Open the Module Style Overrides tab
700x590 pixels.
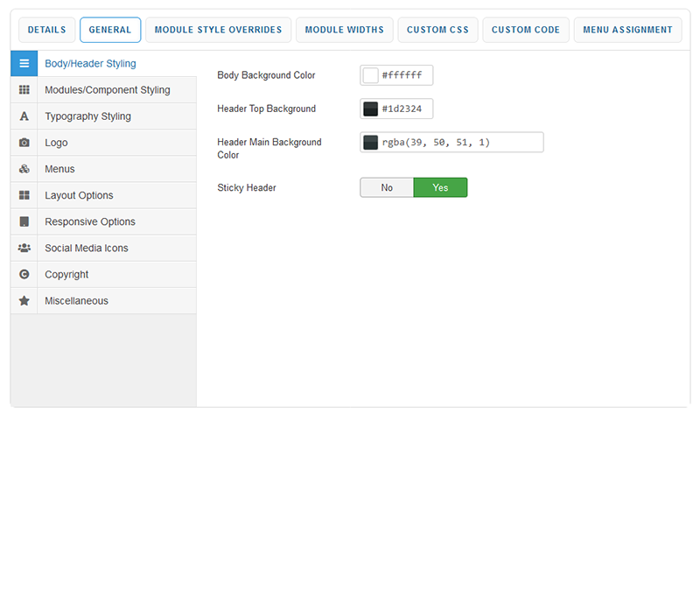218,30
